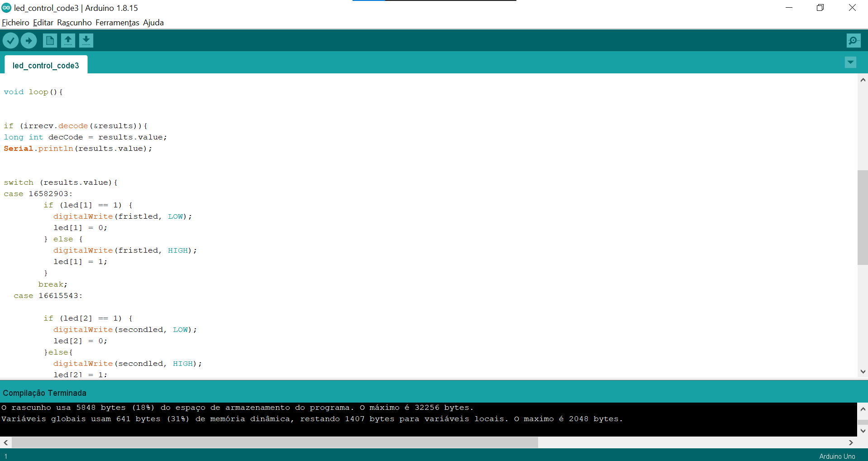
Task: Click the 'void loop(){' line
Action: pos(33,92)
